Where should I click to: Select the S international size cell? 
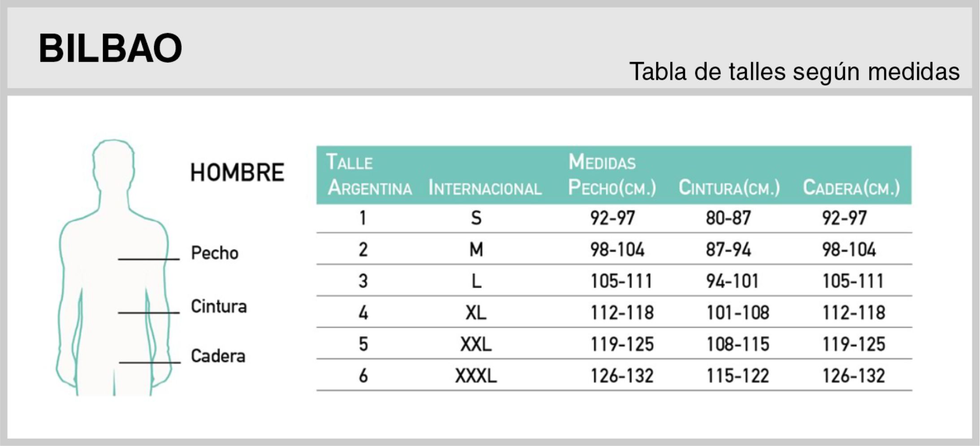(476, 218)
